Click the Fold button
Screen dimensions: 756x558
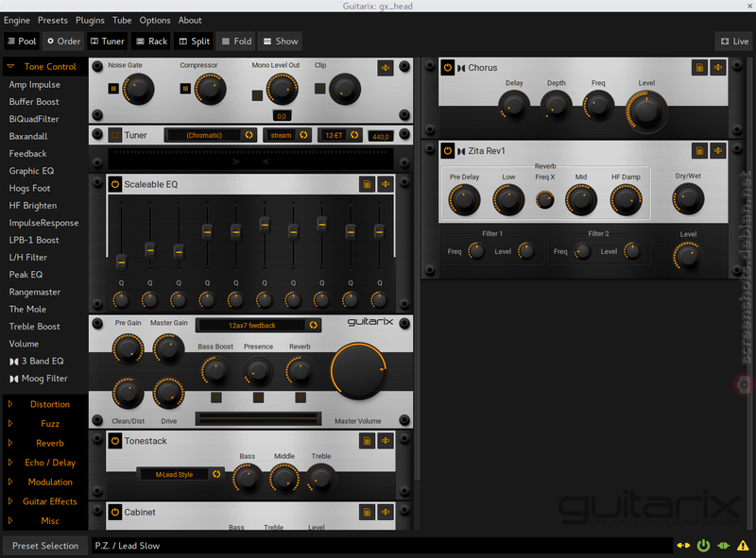[x=237, y=42]
